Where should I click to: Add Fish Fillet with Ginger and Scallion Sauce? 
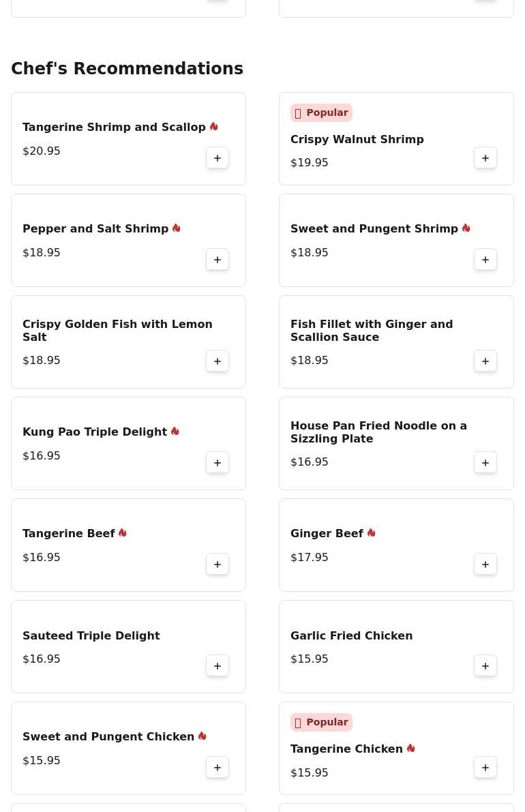pos(485,361)
